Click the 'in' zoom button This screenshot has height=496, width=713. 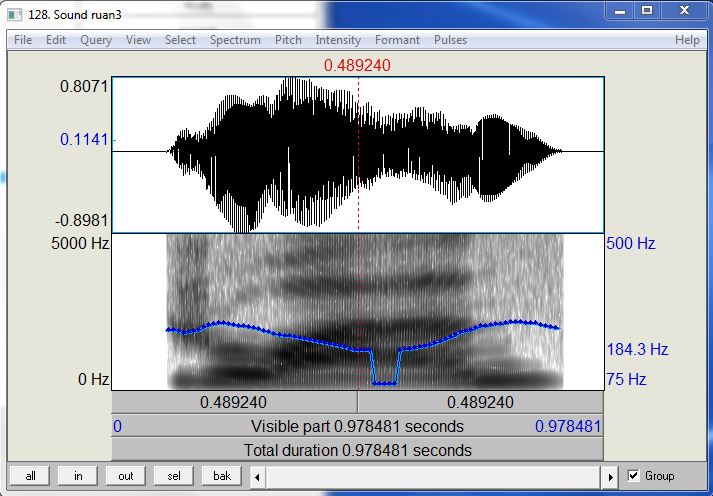78,476
